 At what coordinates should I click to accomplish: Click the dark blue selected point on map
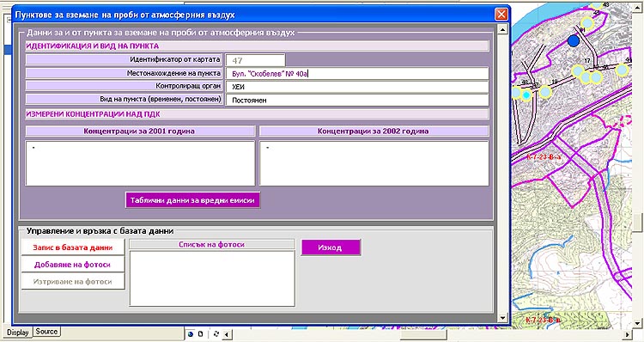[574, 40]
